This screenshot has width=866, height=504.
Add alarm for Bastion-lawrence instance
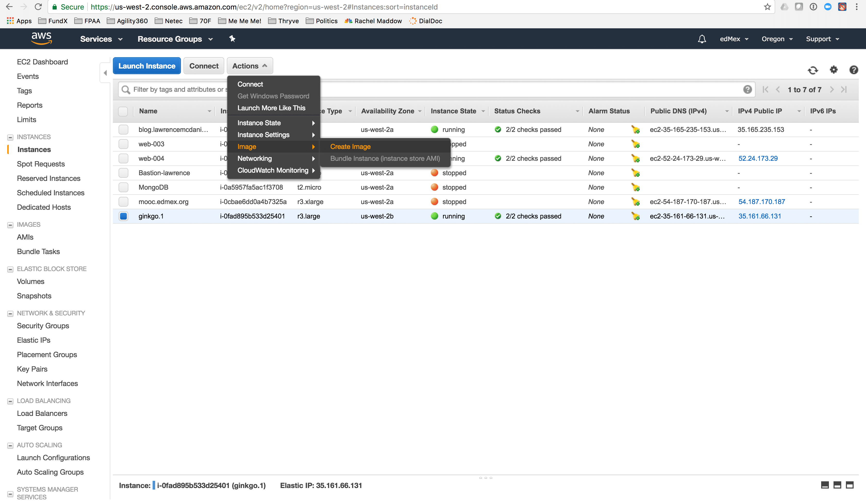[635, 173]
